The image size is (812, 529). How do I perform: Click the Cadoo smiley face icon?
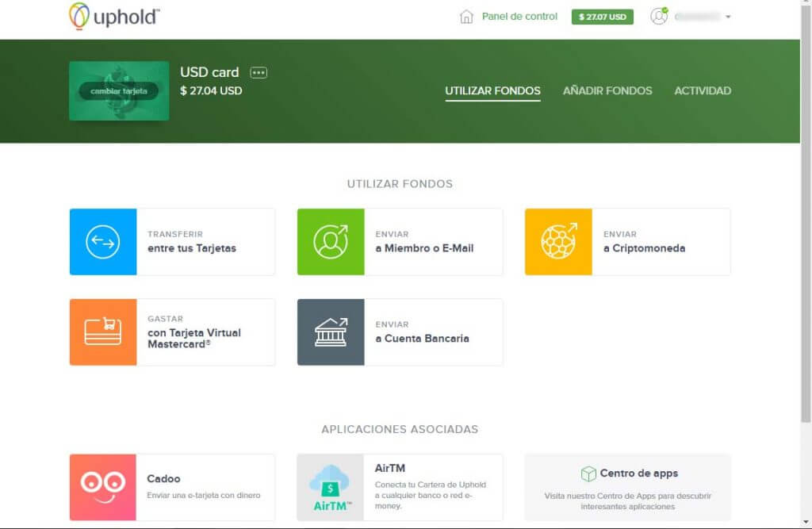tap(103, 487)
